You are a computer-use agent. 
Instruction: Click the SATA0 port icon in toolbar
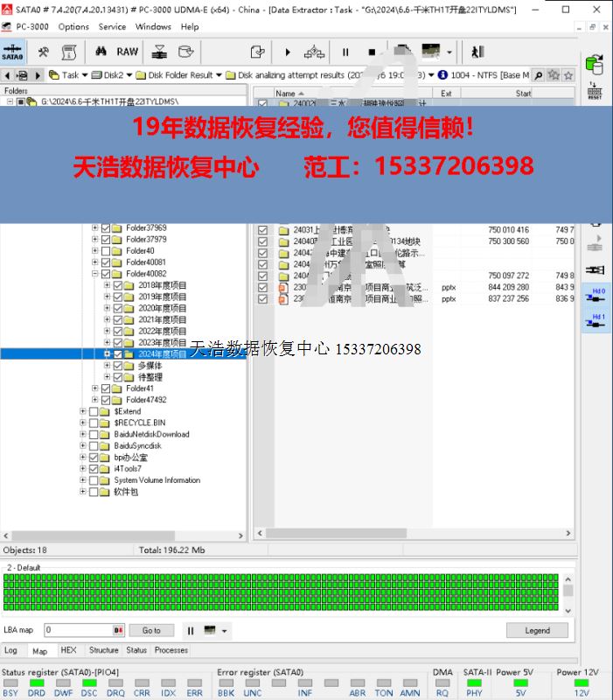coord(12,52)
